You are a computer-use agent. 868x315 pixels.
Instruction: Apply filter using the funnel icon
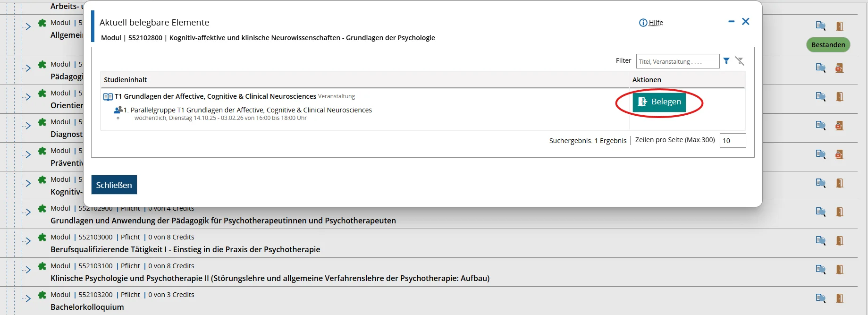(726, 61)
